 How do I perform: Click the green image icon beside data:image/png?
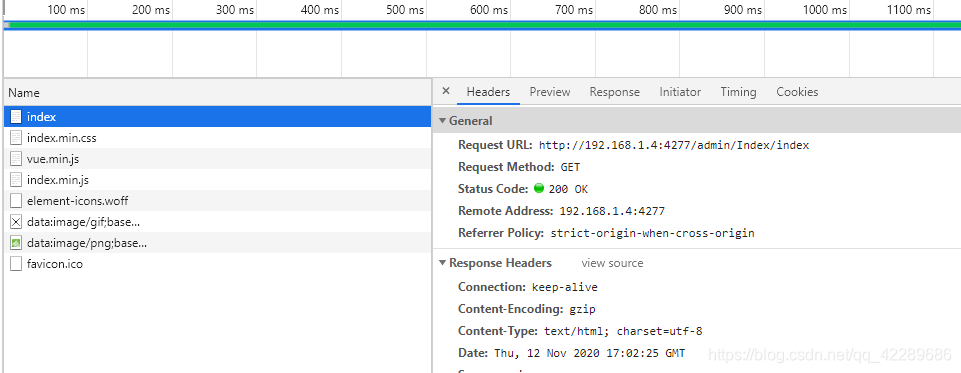coord(16,243)
